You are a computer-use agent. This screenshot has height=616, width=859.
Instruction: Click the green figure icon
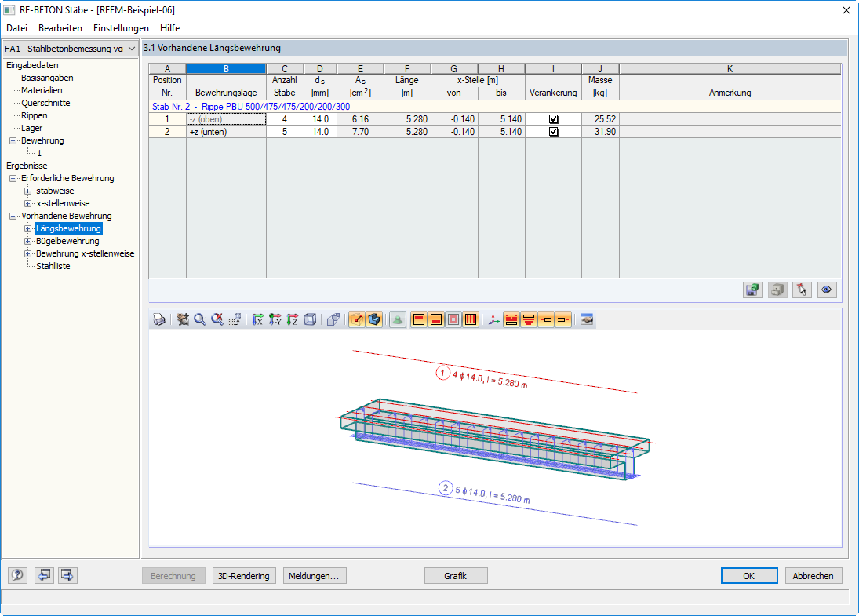(398, 319)
